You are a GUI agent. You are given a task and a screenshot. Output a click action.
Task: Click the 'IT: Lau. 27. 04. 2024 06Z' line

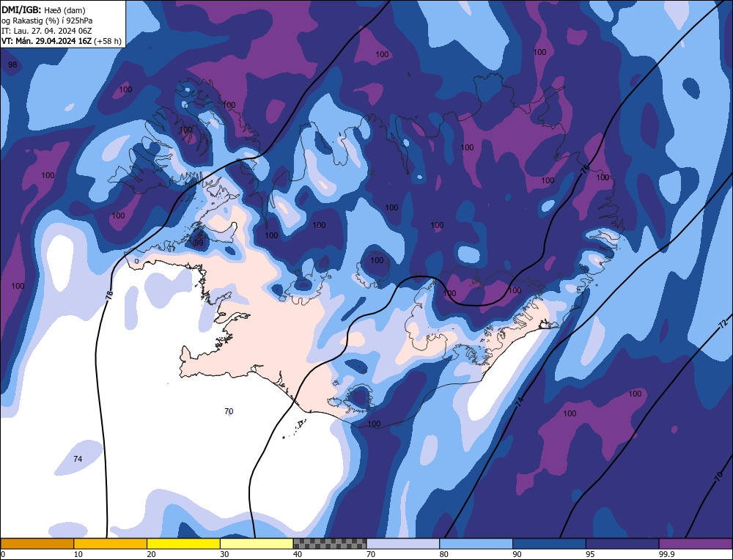[x=46, y=31]
